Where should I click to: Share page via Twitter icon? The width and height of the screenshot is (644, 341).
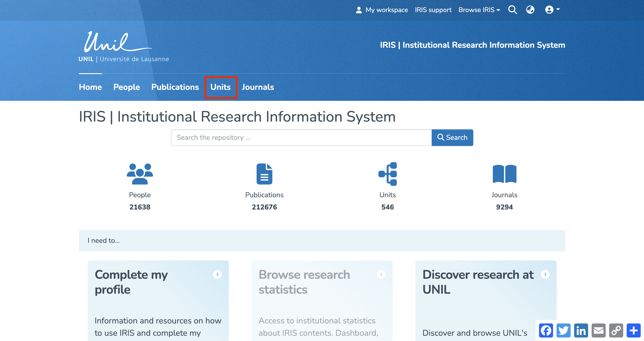click(563, 330)
